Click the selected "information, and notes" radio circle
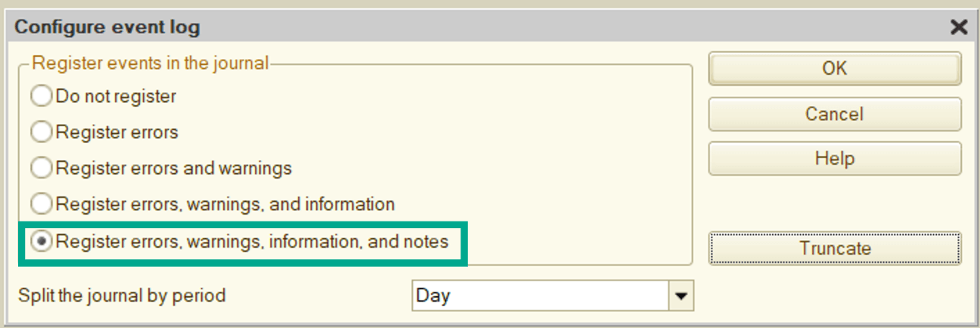980x328 pixels. (42, 242)
